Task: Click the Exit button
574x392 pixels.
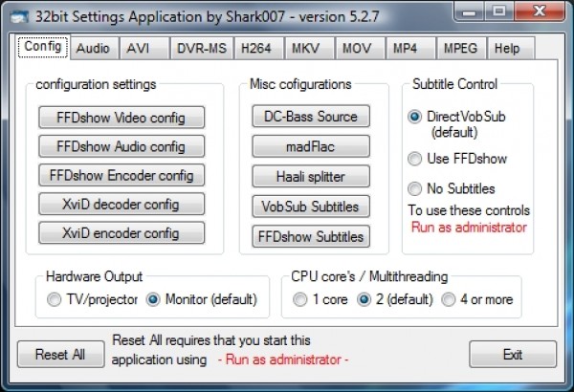Action: (x=513, y=355)
